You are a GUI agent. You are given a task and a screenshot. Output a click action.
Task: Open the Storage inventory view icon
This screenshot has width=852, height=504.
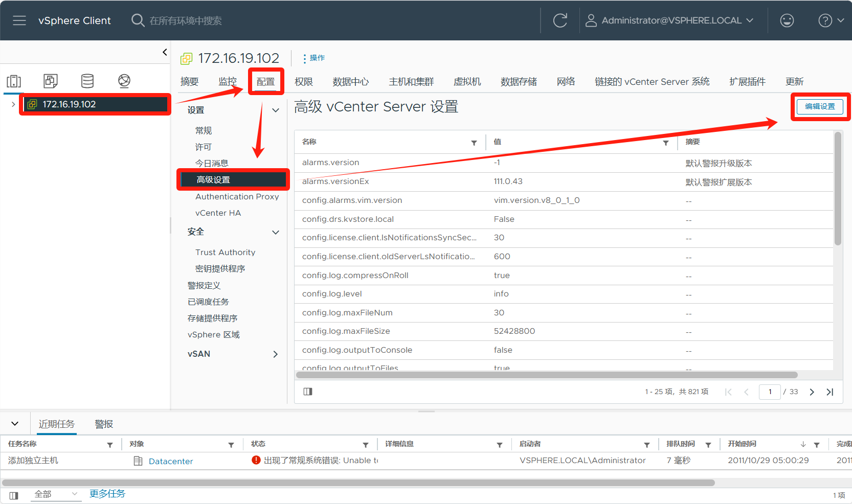click(x=87, y=81)
